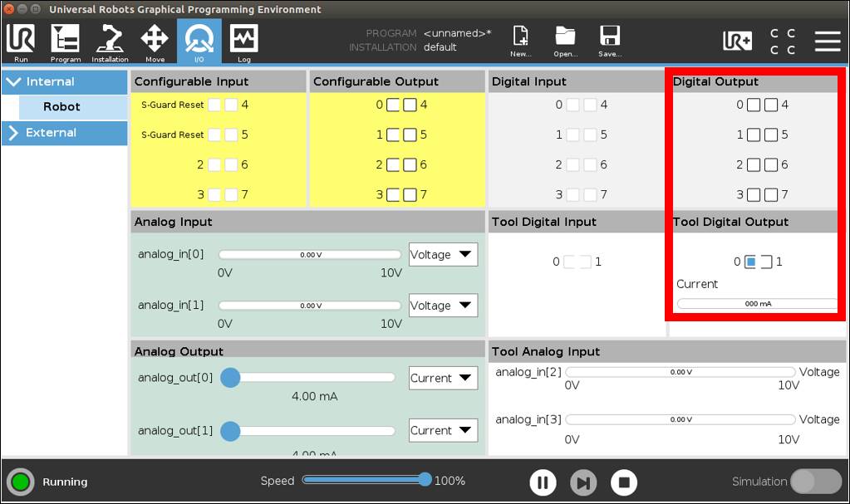The image size is (850, 504).
Task: Toggle Digital Output 4 checkbox
Action: (771, 105)
